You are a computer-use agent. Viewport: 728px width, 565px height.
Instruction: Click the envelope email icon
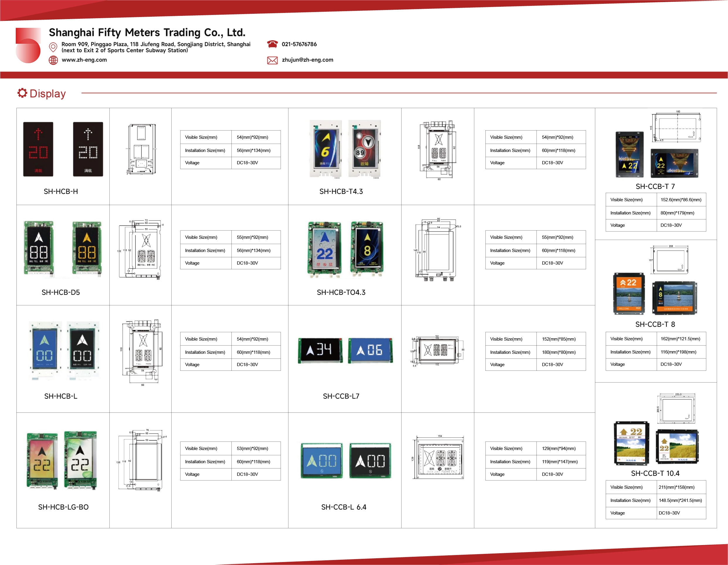click(272, 60)
